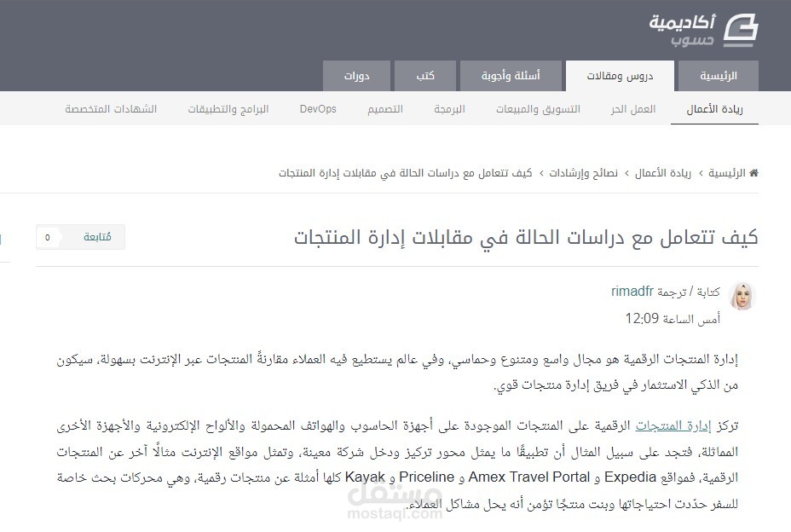Open the DevOps category
This screenshot has width=791, height=532.
317,108
